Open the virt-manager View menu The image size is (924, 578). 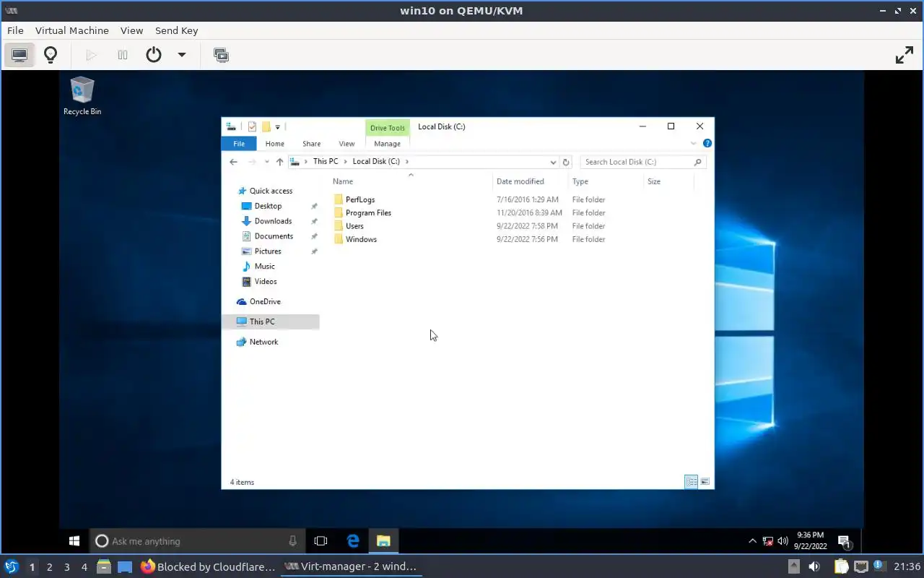point(131,30)
